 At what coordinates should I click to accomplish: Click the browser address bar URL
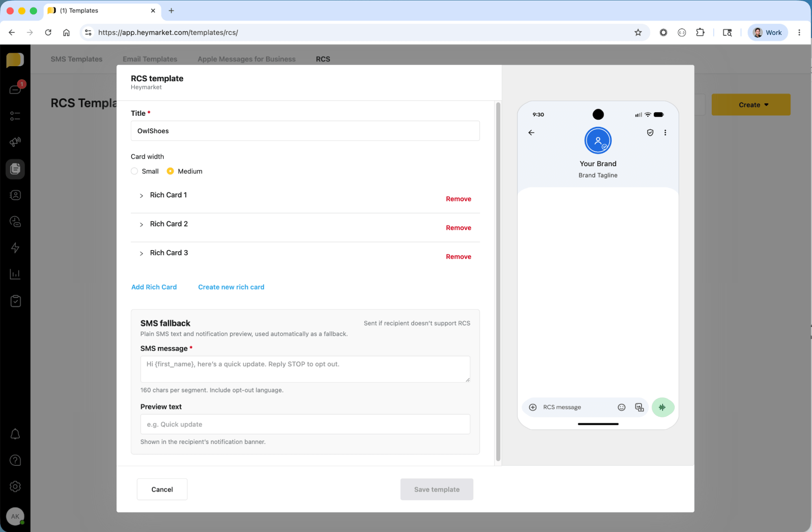(168, 32)
